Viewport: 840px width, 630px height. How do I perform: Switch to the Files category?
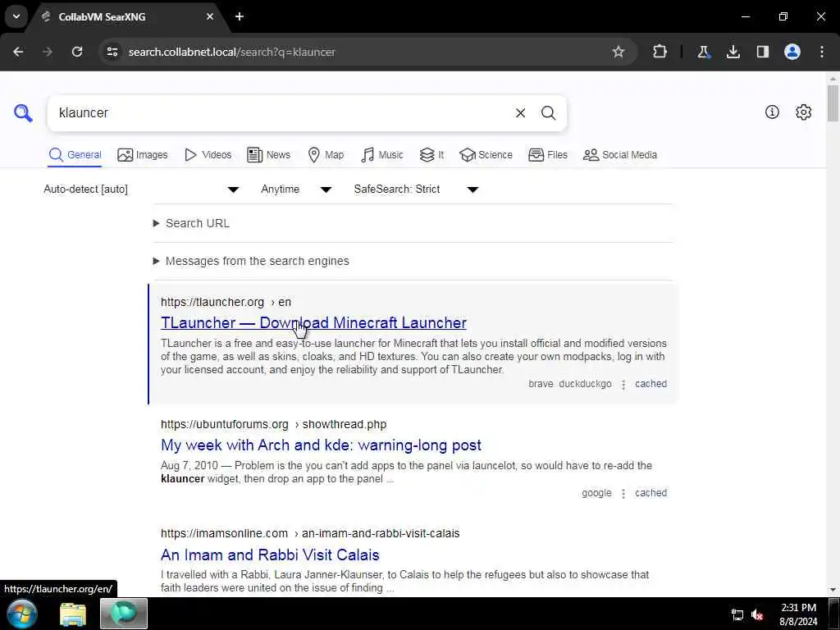[547, 155]
